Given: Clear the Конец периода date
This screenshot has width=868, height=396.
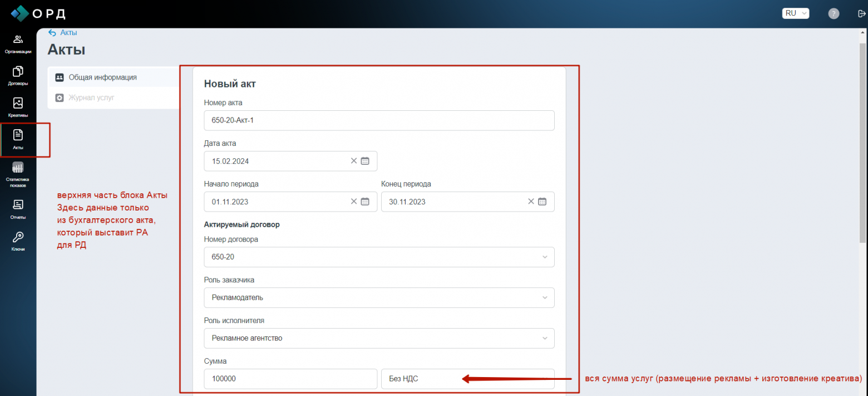Looking at the screenshot, I should [x=531, y=202].
